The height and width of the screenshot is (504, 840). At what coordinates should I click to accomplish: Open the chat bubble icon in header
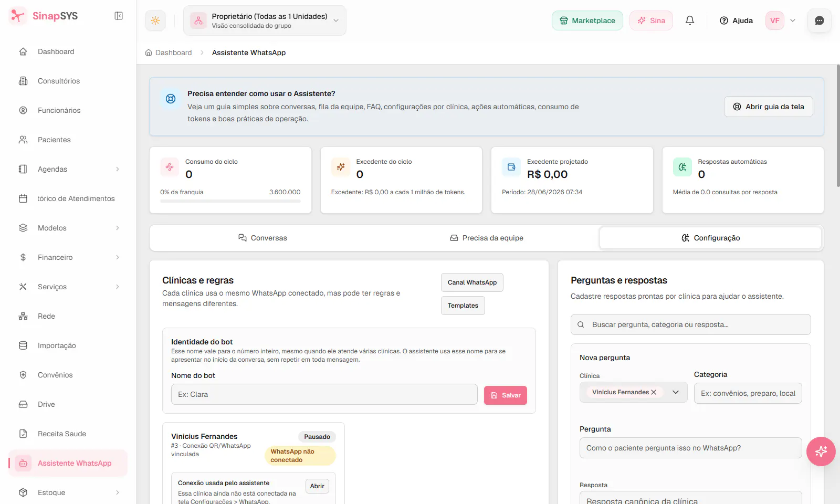point(819,20)
